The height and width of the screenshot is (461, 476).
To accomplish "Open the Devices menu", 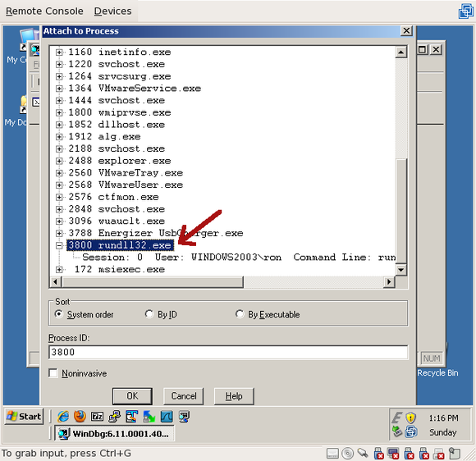I will click(x=112, y=11).
